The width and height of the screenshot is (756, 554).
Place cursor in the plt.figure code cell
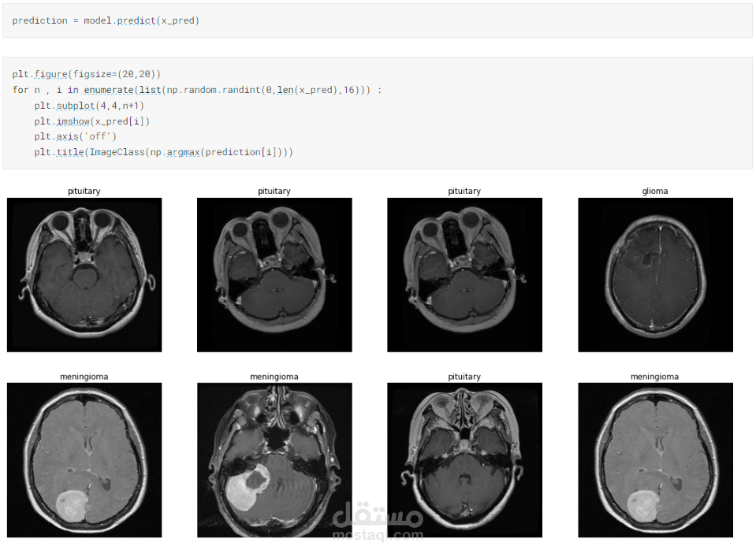click(87, 73)
